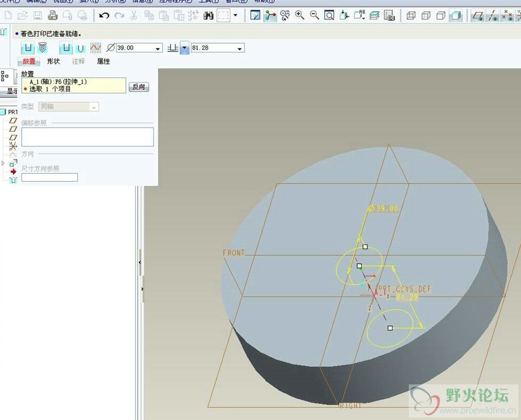The width and height of the screenshot is (521, 420).
Task: Click the hole tool icon at left edge
Action: (x=3, y=32)
